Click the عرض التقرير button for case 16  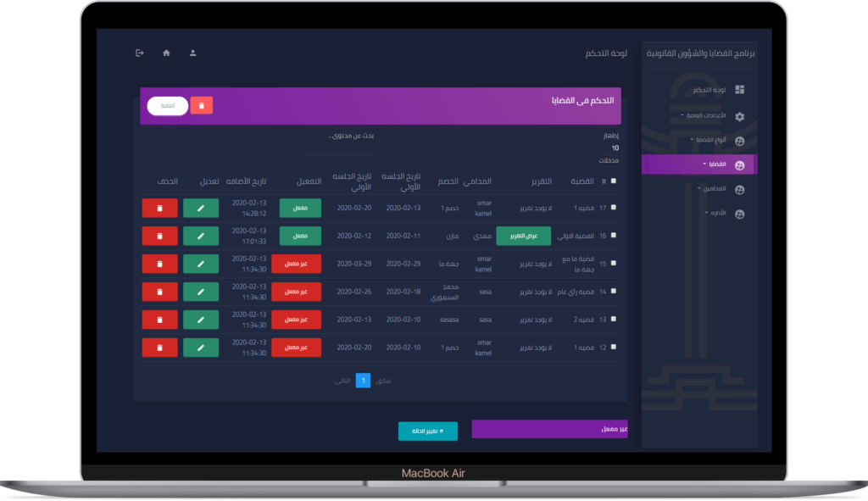[x=523, y=236]
